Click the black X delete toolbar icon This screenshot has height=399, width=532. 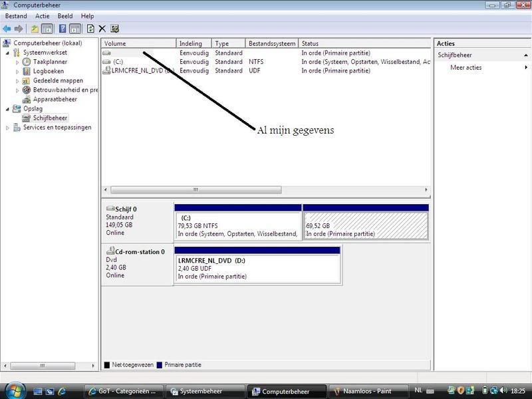[x=102, y=29]
